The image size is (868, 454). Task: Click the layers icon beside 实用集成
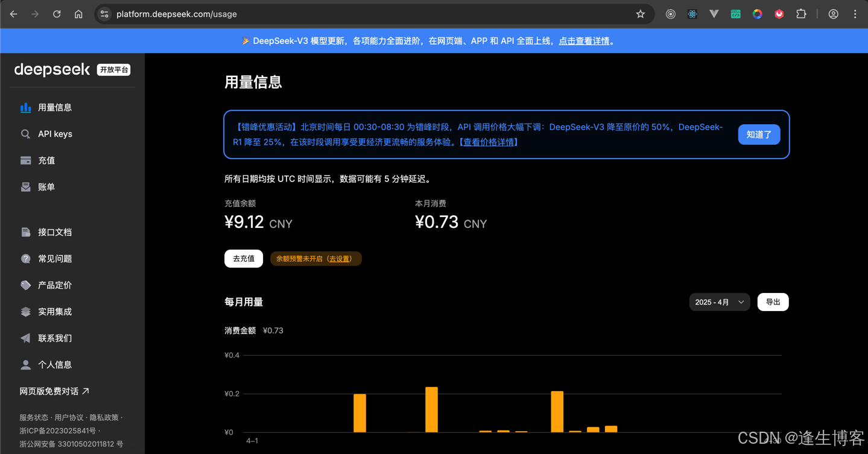[x=25, y=312]
